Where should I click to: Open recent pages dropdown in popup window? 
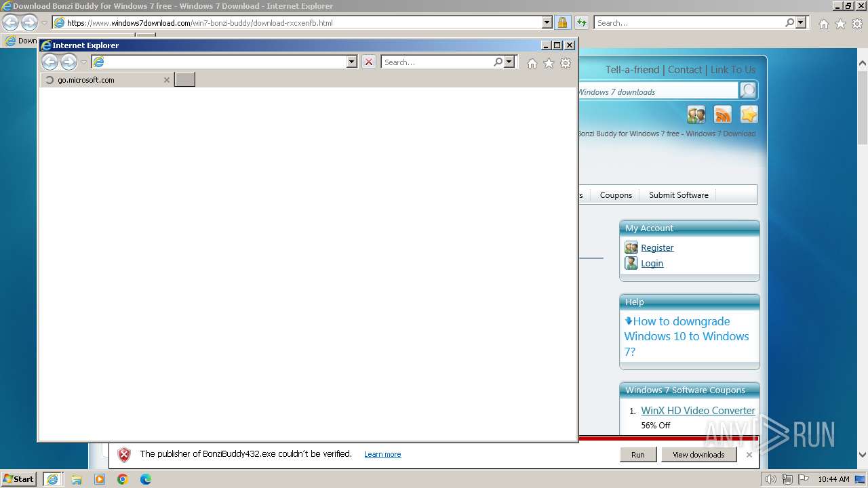coord(83,62)
